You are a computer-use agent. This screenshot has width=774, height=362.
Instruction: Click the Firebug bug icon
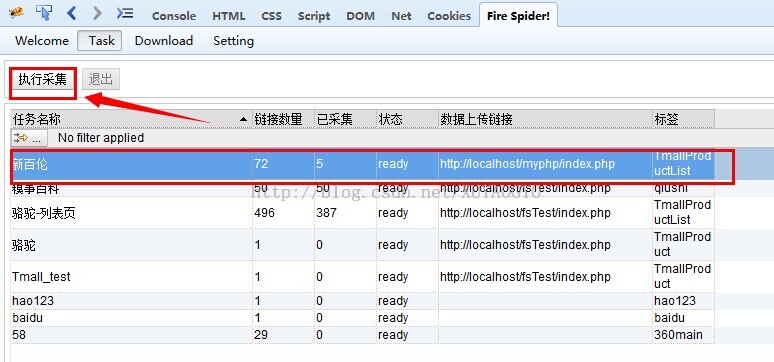17,12
